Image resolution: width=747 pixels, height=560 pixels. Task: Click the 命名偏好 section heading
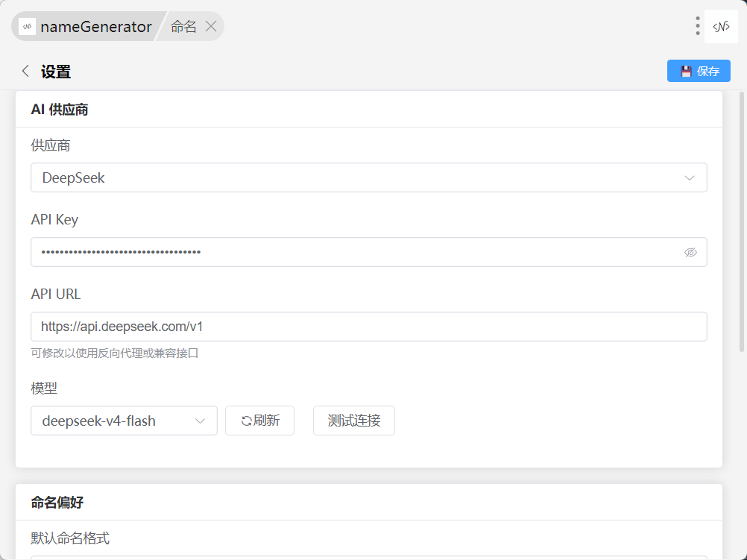pyautogui.click(x=57, y=503)
